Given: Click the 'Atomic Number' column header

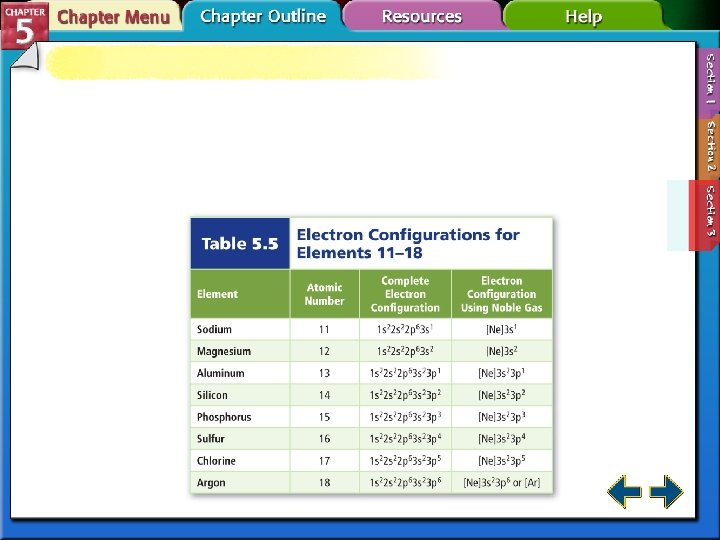Looking at the screenshot, I should 324,294.
